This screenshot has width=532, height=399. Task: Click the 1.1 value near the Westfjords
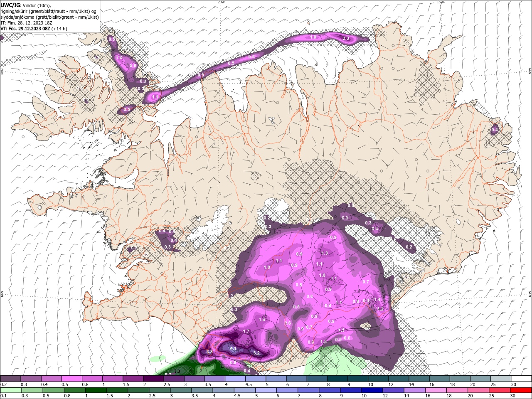(x=155, y=97)
